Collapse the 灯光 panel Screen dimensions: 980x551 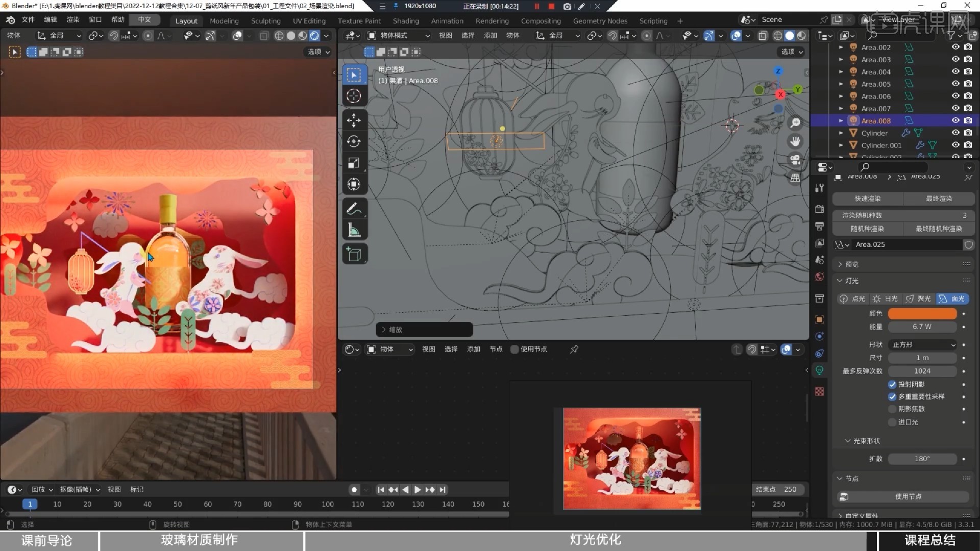[852, 281]
